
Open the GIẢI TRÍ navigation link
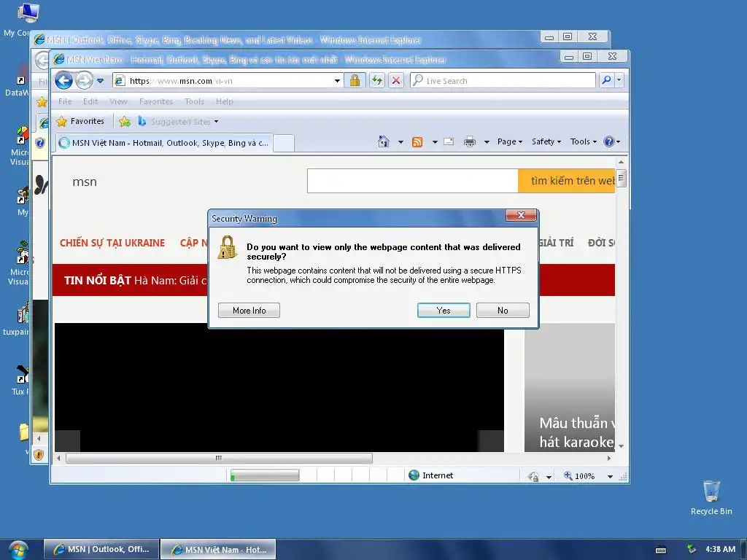(x=556, y=243)
